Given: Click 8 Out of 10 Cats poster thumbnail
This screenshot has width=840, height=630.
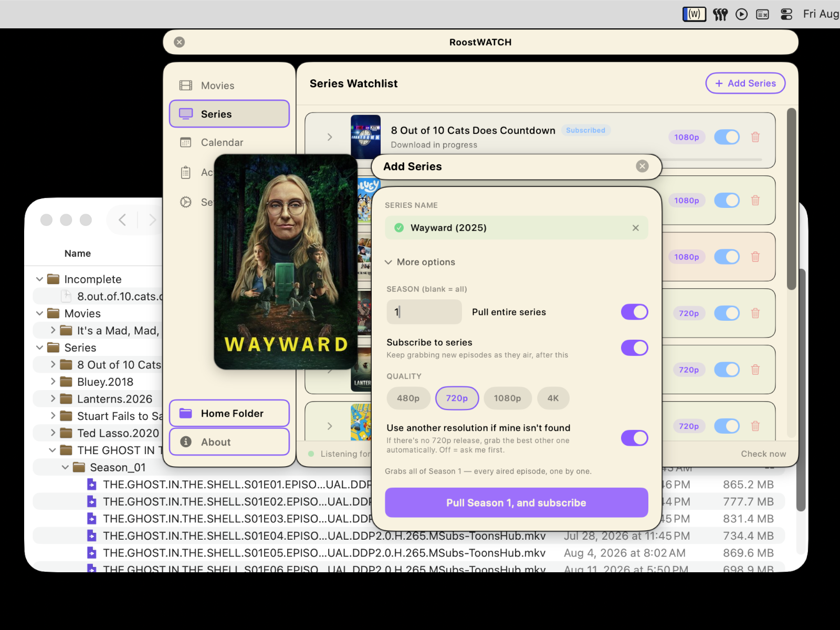Looking at the screenshot, I should point(366,136).
